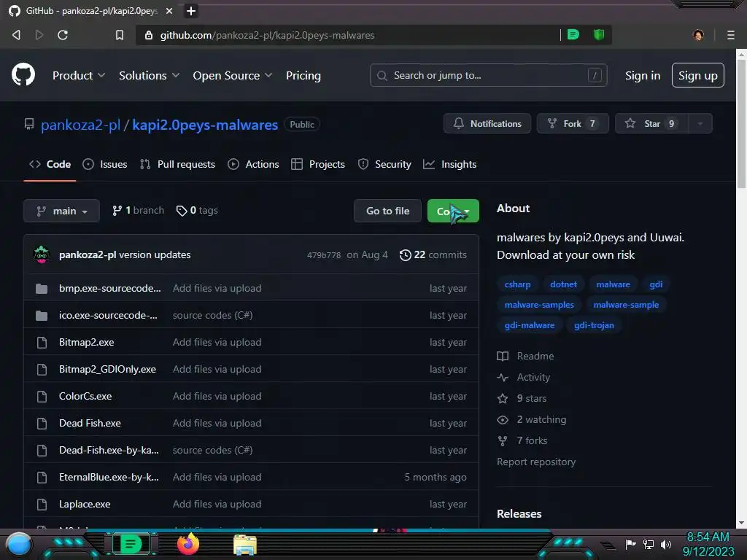Switch to the Actions tab
Screen dimensions: 747x560
(x=253, y=164)
